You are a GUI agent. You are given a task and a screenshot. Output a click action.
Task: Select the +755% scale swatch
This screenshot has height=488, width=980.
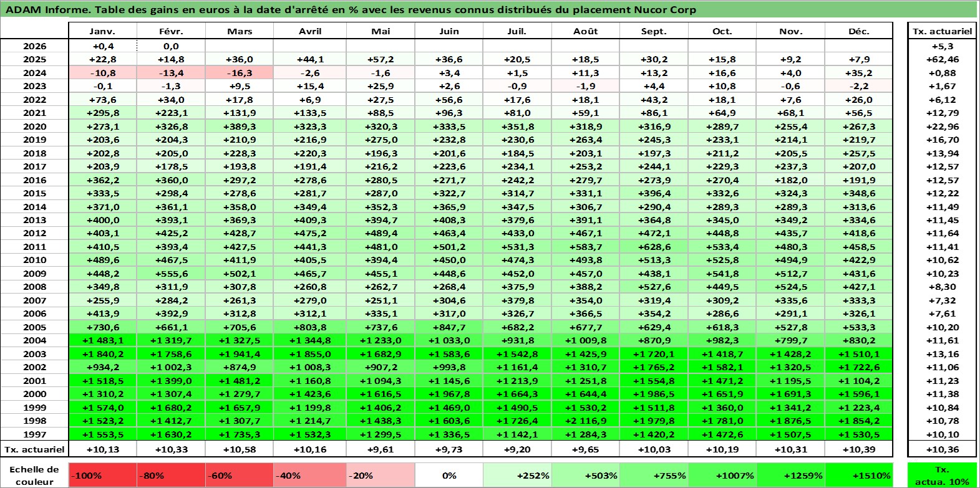654,475
